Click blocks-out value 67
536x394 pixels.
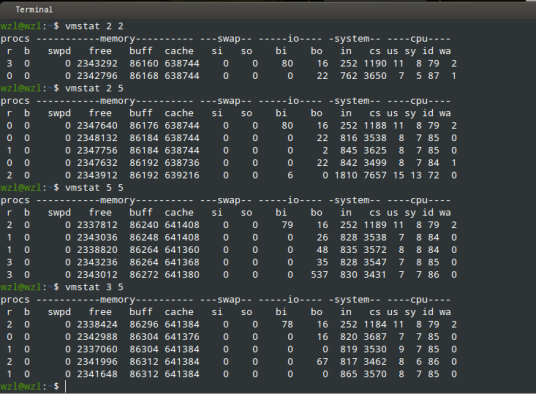pos(322,362)
